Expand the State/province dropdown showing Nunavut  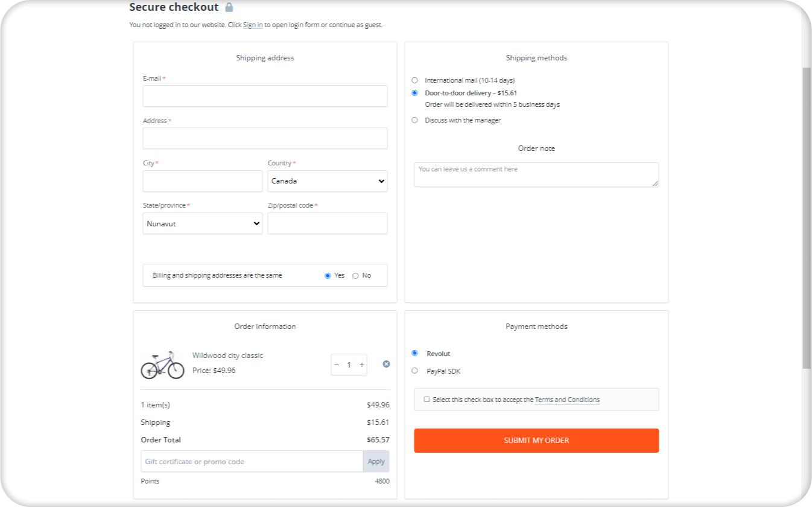(203, 223)
